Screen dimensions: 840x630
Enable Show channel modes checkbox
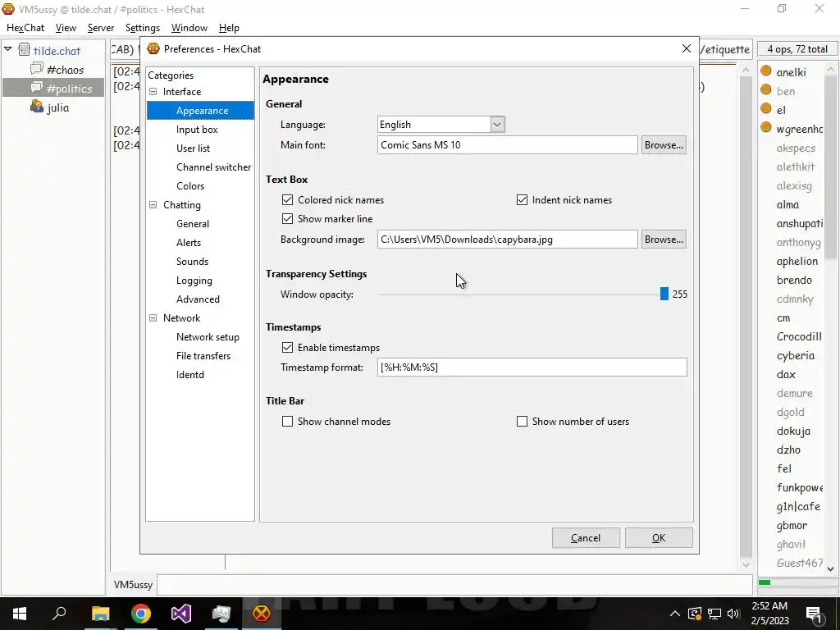click(x=288, y=422)
